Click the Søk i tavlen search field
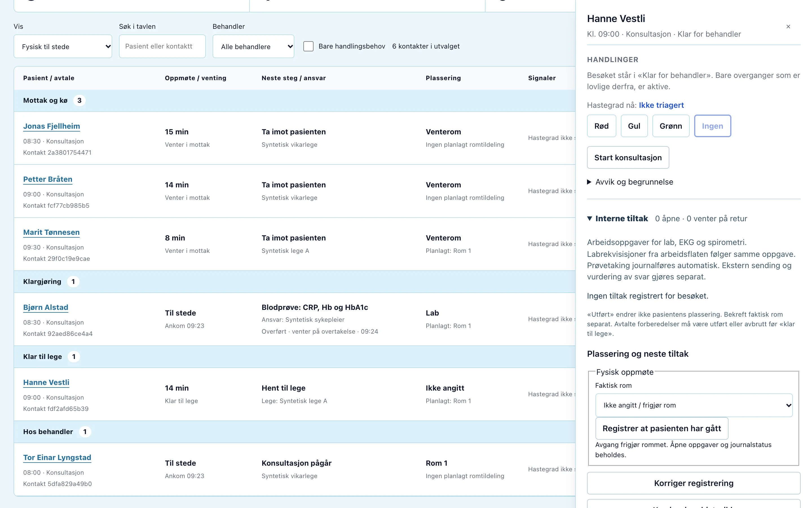 pyautogui.click(x=162, y=46)
